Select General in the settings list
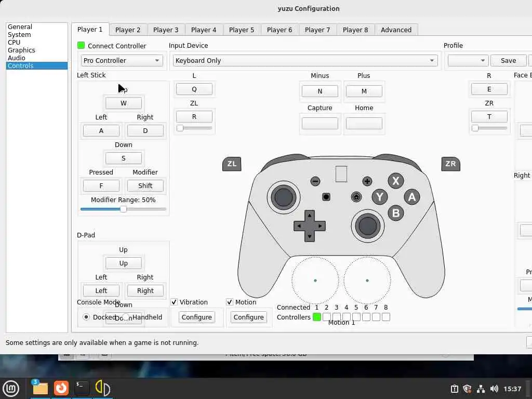 [x=37, y=27]
